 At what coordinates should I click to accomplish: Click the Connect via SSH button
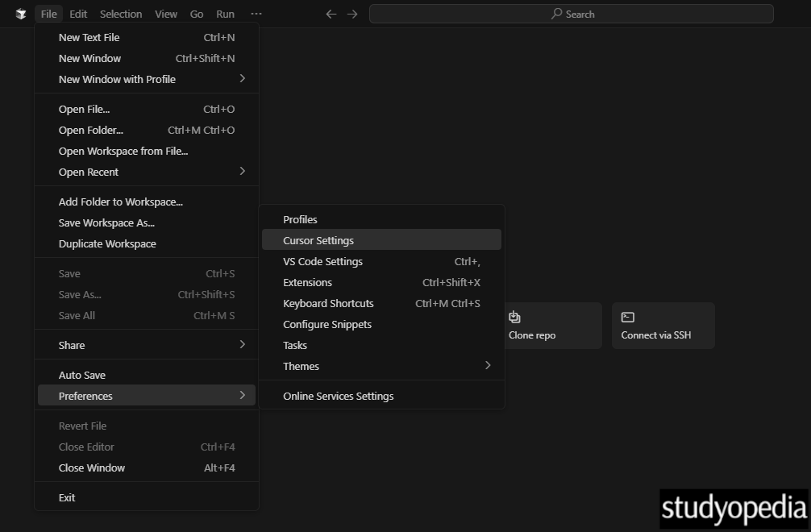tap(663, 326)
